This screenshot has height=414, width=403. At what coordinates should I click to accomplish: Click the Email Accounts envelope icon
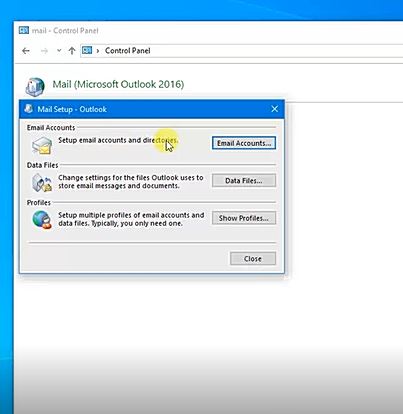point(42,145)
